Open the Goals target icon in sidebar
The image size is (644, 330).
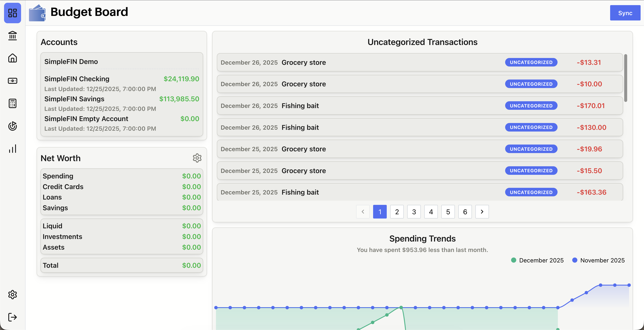click(x=13, y=126)
